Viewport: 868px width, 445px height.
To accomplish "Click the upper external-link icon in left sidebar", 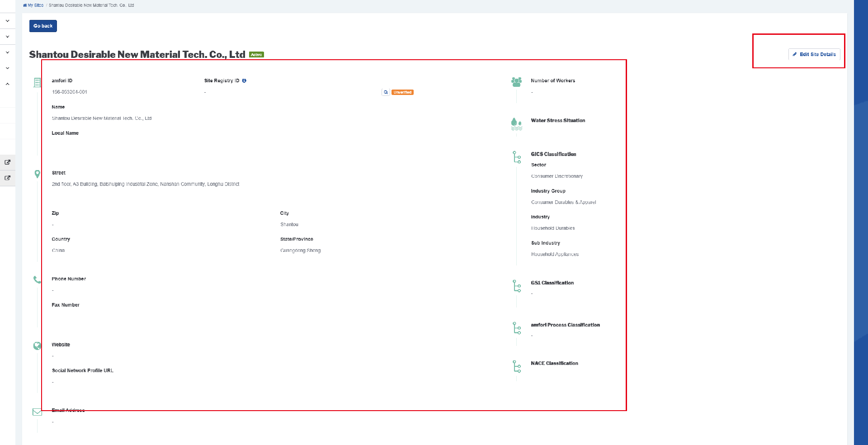I will (x=7, y=162).
